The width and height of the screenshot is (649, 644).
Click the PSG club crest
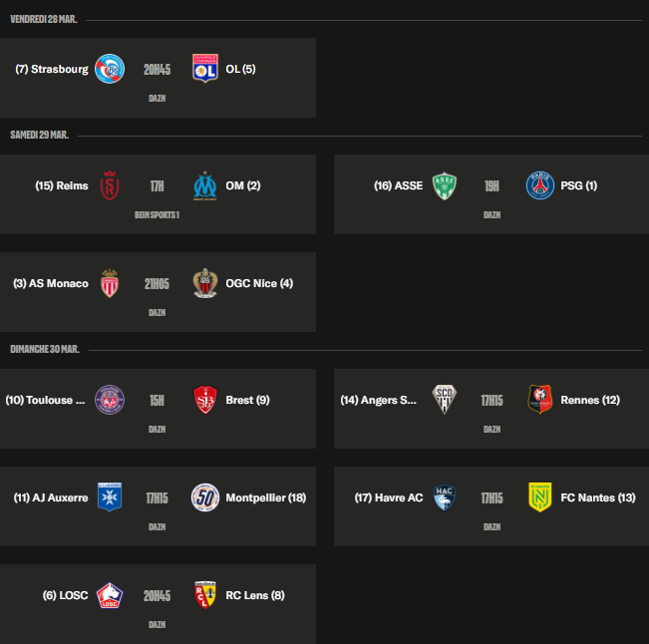(539, 185)
